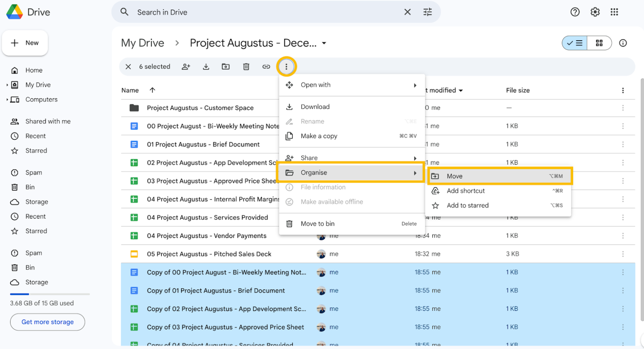Image resolution: width=644 pixels, height=349 pixels.
Task: Click the Download icon in the selection toolbar
Action: tap(206, 66)
